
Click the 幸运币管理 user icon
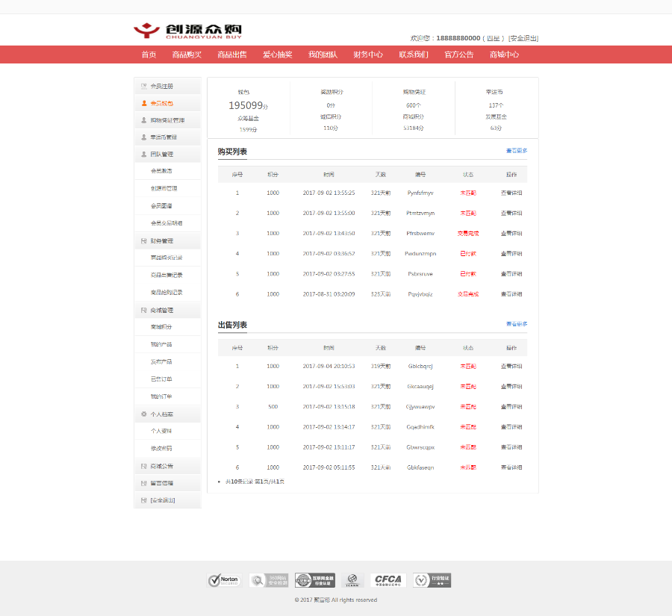pyautogui.click(x=144, y=137)
